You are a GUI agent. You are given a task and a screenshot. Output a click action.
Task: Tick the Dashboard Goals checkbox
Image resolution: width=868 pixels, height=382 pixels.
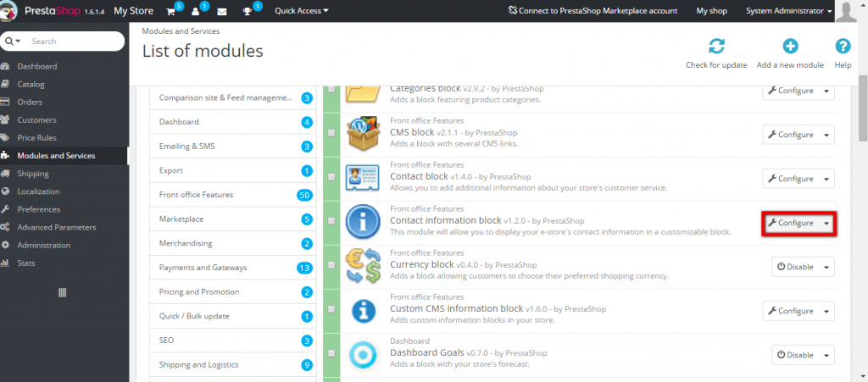pyautogui.click(x=331, y=353)
